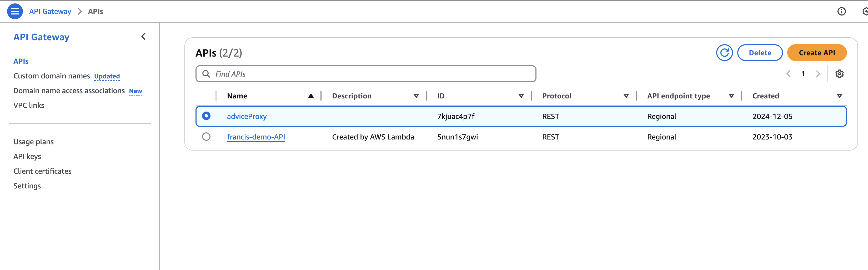
Task: Open Usage plans in sidebar
Action: (x=33, y=142)
